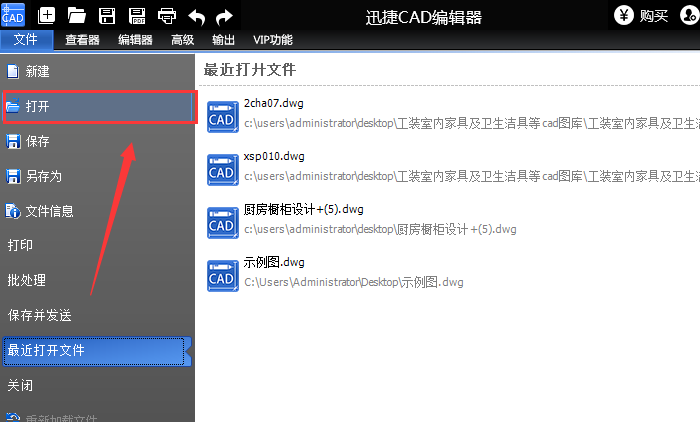700x422 pixels.
Task: Save as PDF from toolbar icon
Action: coord(137,16)
